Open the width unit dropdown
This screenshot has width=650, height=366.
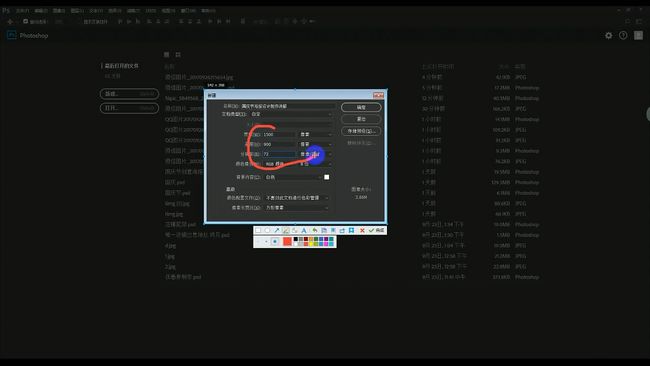[x=316, y=134]
